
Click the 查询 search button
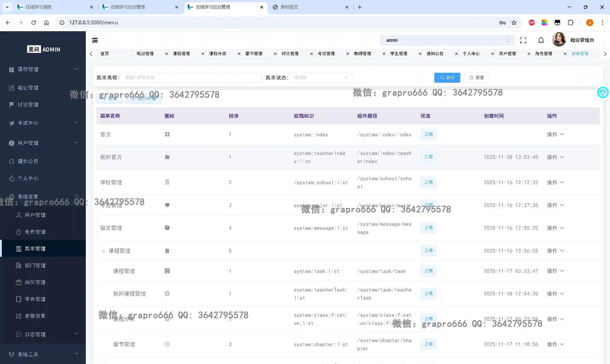tap(447, 77)
